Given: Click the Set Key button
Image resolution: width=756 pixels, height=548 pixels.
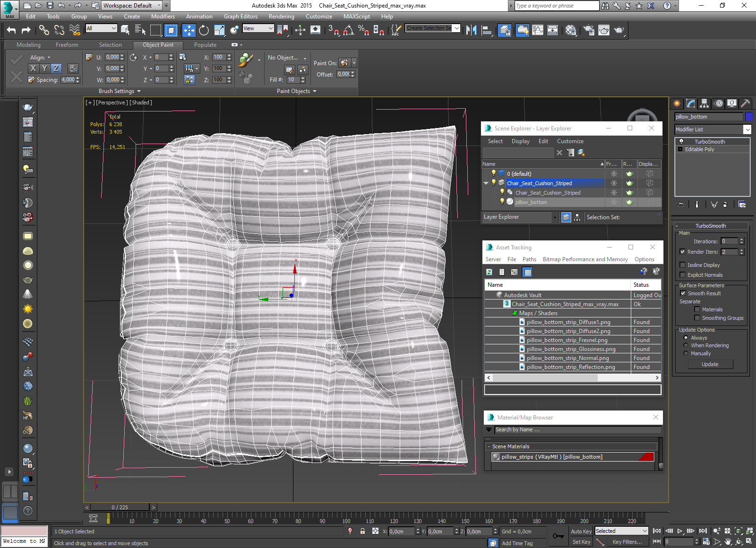Looking at the screenshot, I should pyautogui.click(x=581, y=542).
